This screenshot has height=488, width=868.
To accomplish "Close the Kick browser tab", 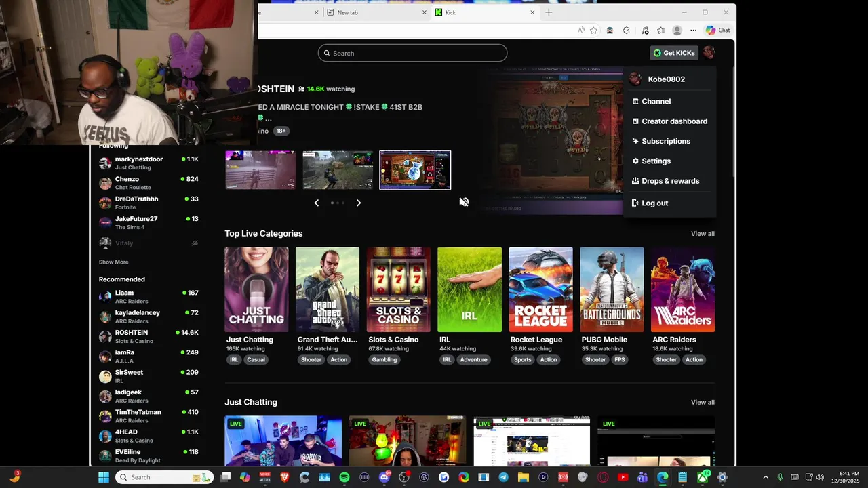I will click(x=532, y=12).
